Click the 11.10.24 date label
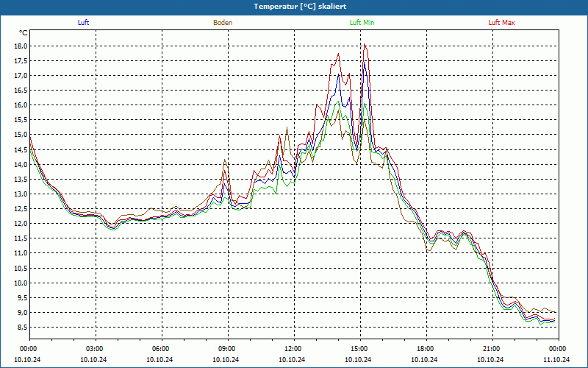Viewport: 588px width, 368px height. (x=556, y=359)
